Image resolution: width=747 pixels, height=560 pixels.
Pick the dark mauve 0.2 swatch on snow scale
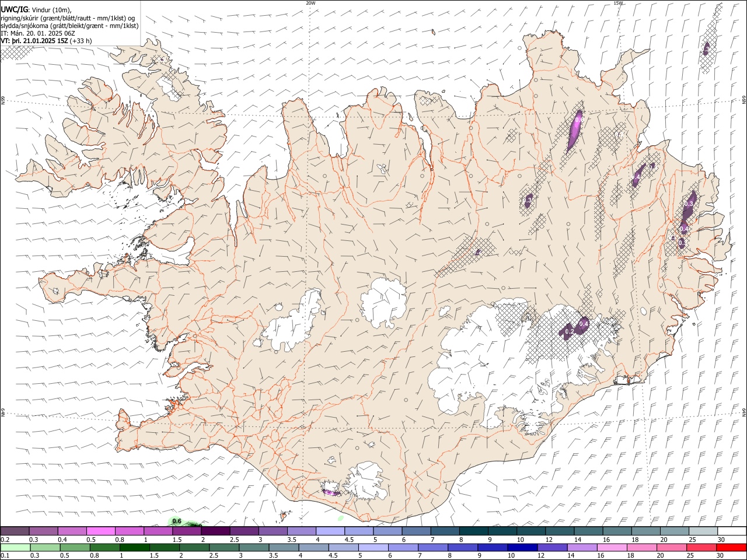pyautogui.click(x=15, y=531)
